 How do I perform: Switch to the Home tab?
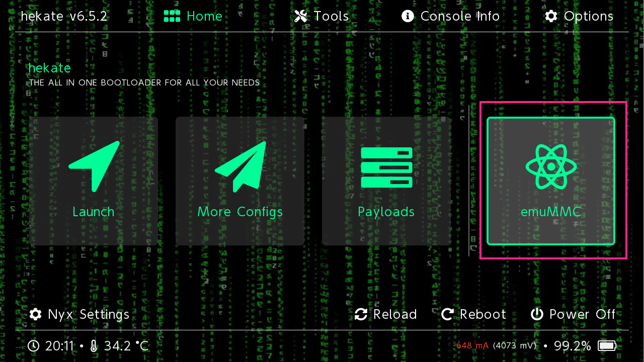[x=193, y=16]
